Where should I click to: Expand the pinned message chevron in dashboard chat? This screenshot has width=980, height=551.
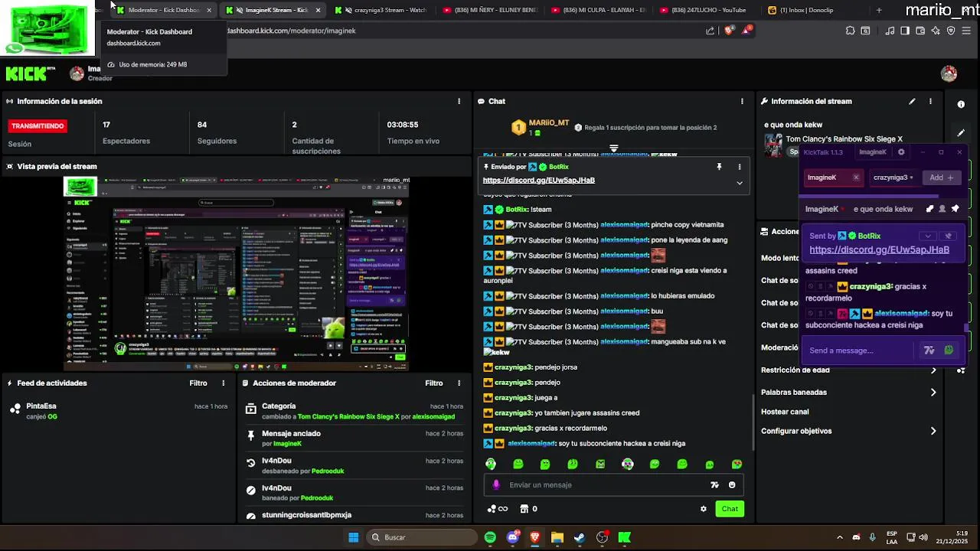coord(740,183)
